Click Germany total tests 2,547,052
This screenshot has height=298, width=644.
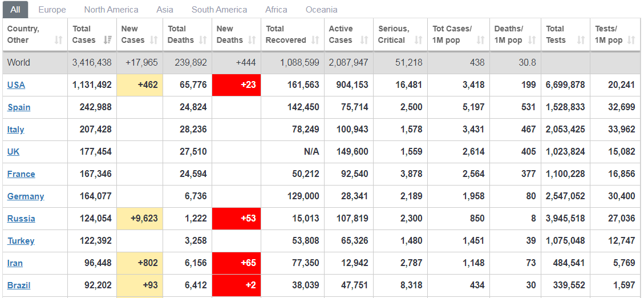pos(565,196)
